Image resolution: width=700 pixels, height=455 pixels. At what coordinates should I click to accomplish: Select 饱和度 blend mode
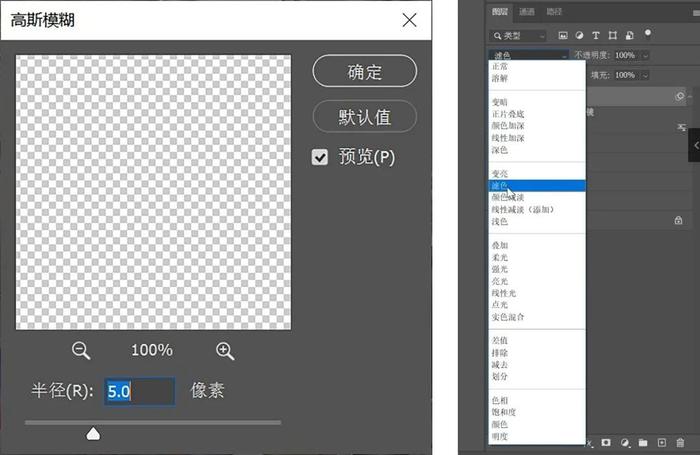[x=504, y=412]
